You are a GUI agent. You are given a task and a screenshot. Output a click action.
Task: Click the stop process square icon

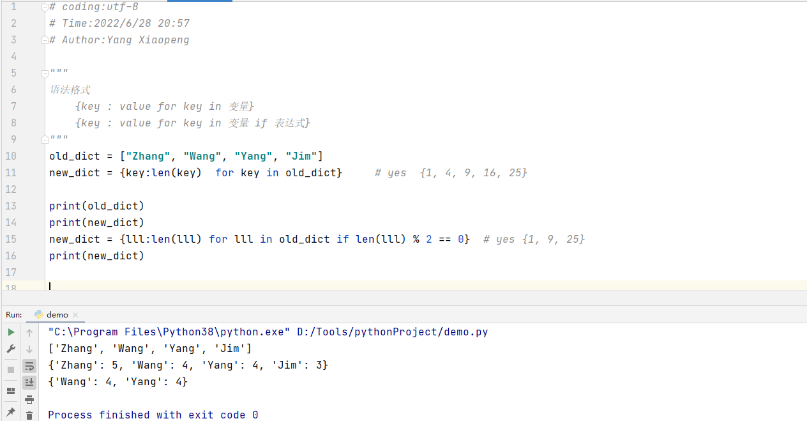pos(11,370)
